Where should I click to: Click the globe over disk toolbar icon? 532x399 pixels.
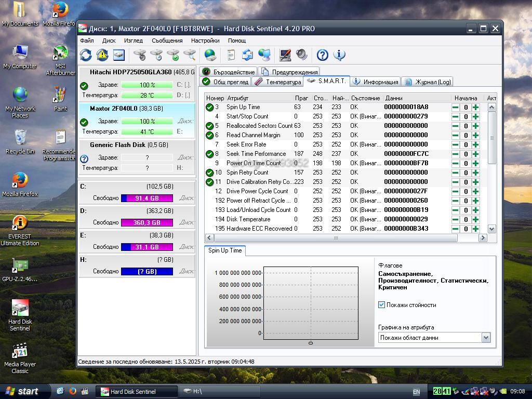point(210,55)
